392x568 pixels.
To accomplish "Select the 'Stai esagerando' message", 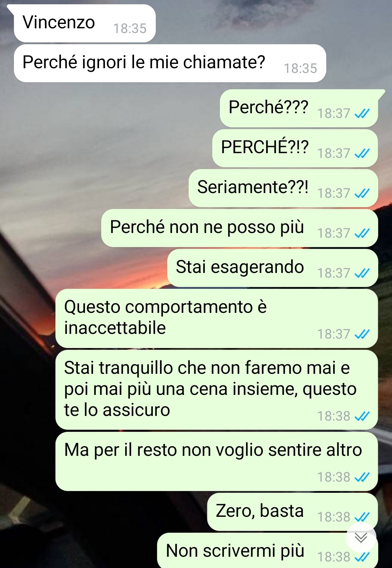I will pos(273,268).
